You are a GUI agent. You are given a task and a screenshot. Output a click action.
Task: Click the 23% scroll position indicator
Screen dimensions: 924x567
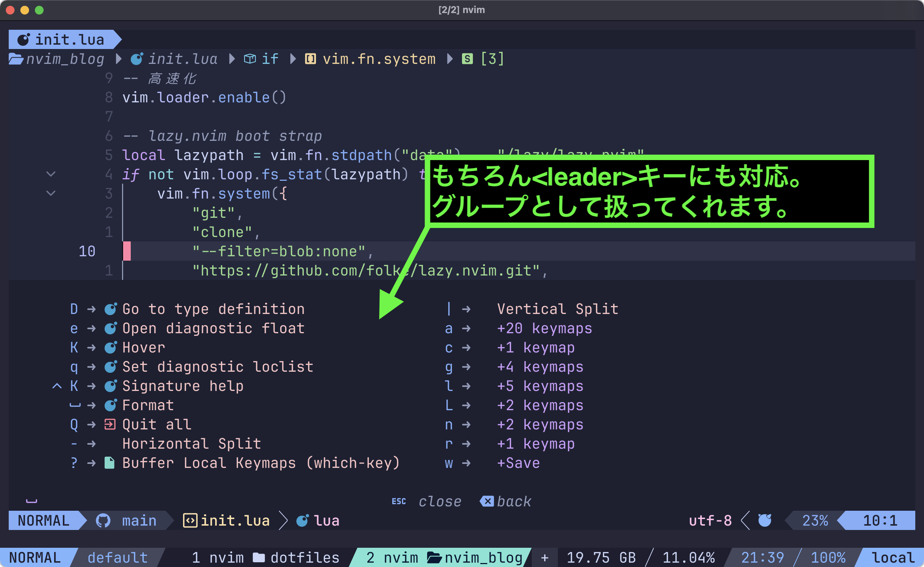[x=815, y=521]
